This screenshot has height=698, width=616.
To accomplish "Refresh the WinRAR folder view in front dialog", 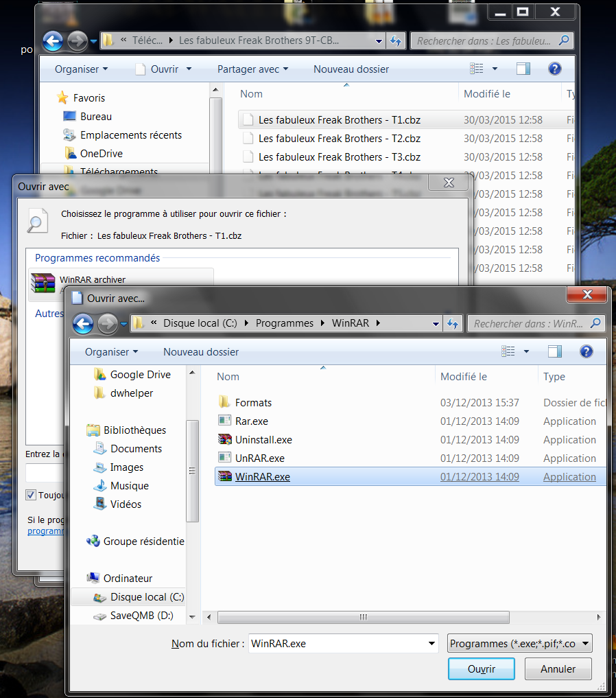I will pyautogui.click(x=453, y=324).
